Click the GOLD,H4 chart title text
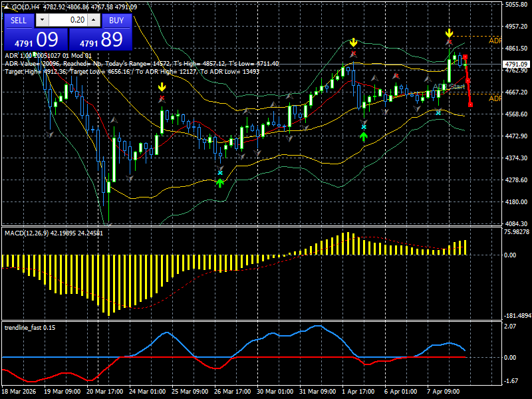The width and height of the screenshot is (532, 399). (26, 7)
